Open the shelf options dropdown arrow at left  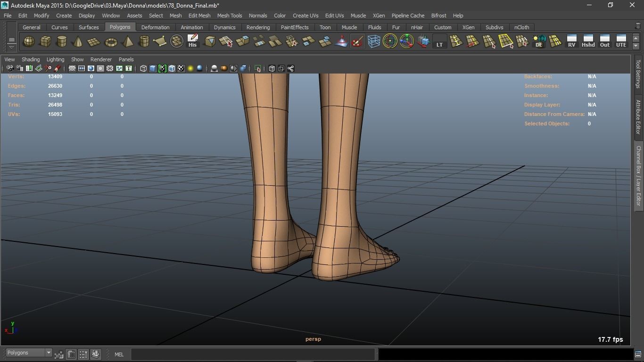[x=11, y=48]
